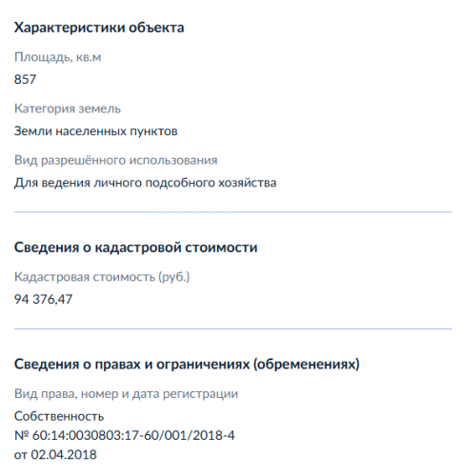Image resolution: width=461 pixels, height=476 pixels.
Task: Click the "Кадастровая стоимость (руб.)" label
Action: [x=102, y=277]
